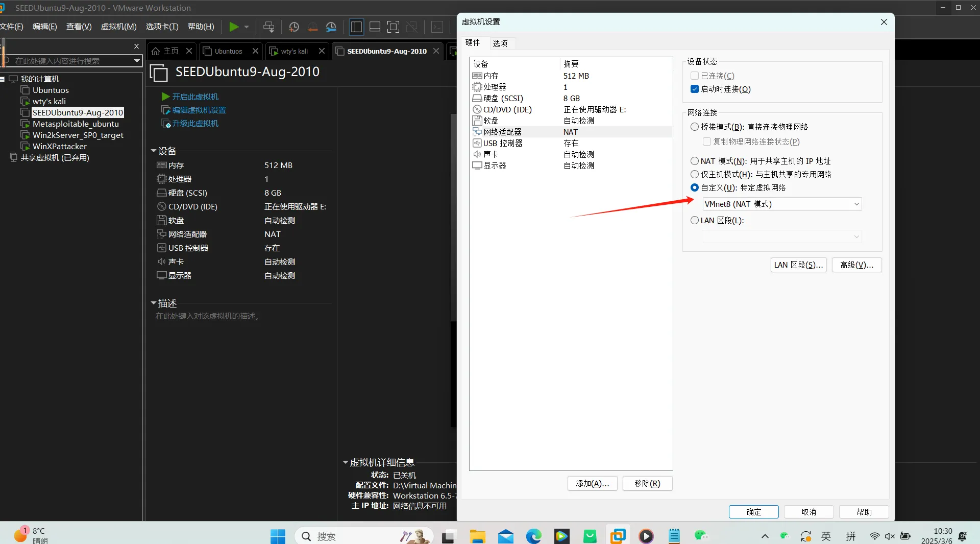Collapse 我的计算机 tree node
980x544 pixels.
point(3,79)
